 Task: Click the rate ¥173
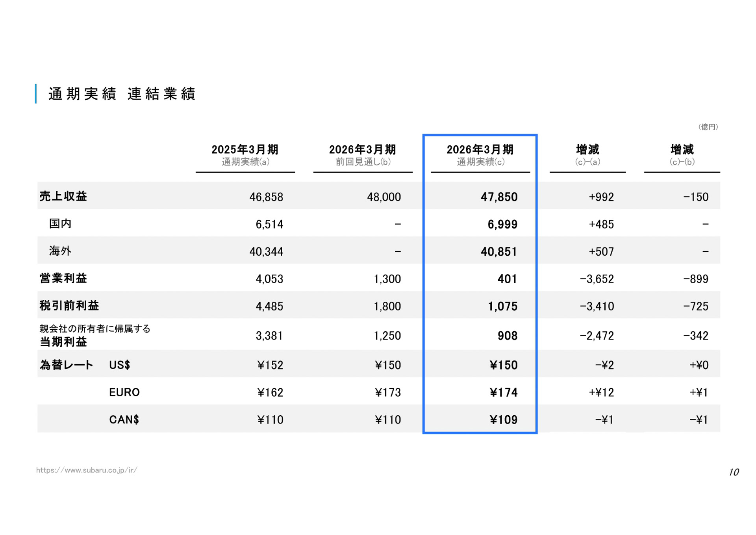click(388, 393)
